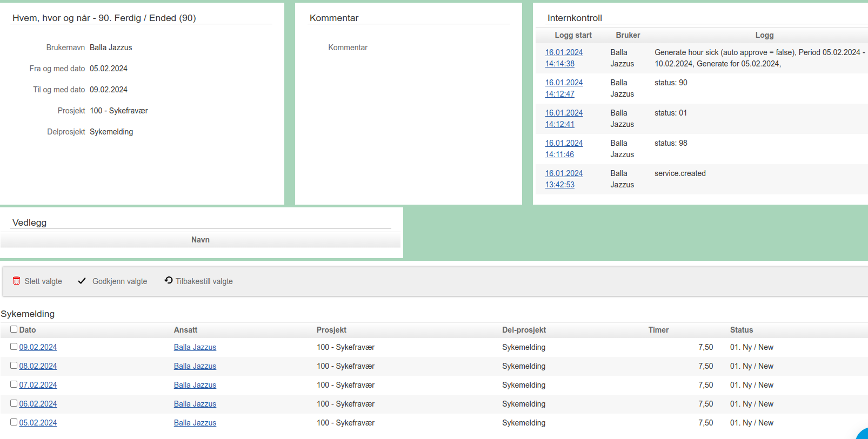The image size is (868, 439).
Task: Open the 06.02.2024 date link
Action: [x=38, y=404]
